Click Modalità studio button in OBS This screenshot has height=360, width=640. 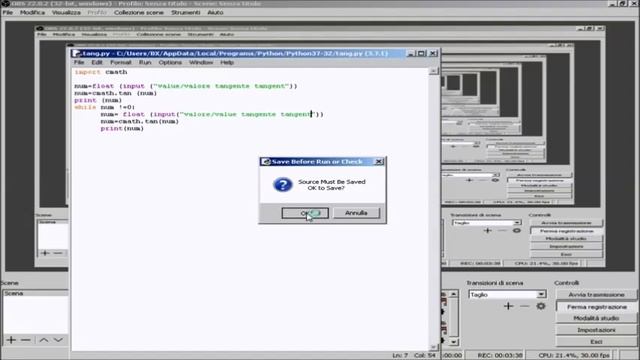[x=596, y=318]
